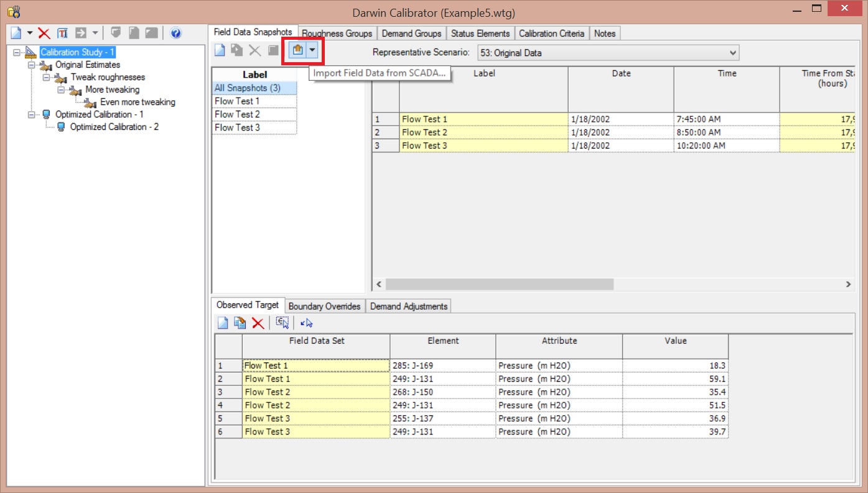Click the Rename icon in the study toolbar
Viewport: 868px width, 493px height.
(63, 34)
